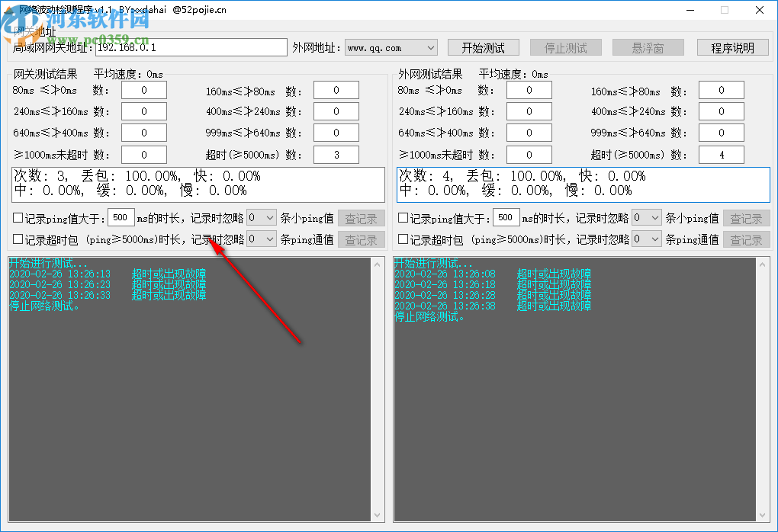
Task: Select external log entry 13:26:08
Action: pos(493,274)
